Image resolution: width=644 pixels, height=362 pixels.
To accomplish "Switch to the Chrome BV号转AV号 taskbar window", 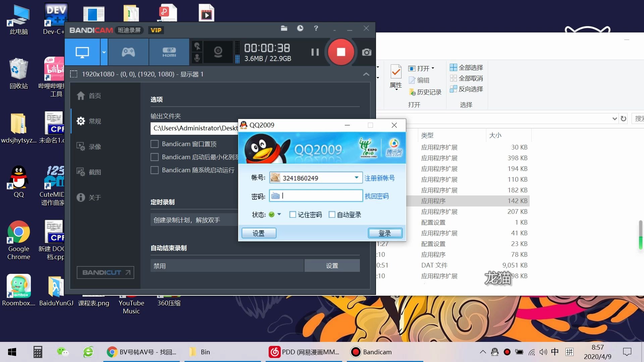I will pos(142,352).
